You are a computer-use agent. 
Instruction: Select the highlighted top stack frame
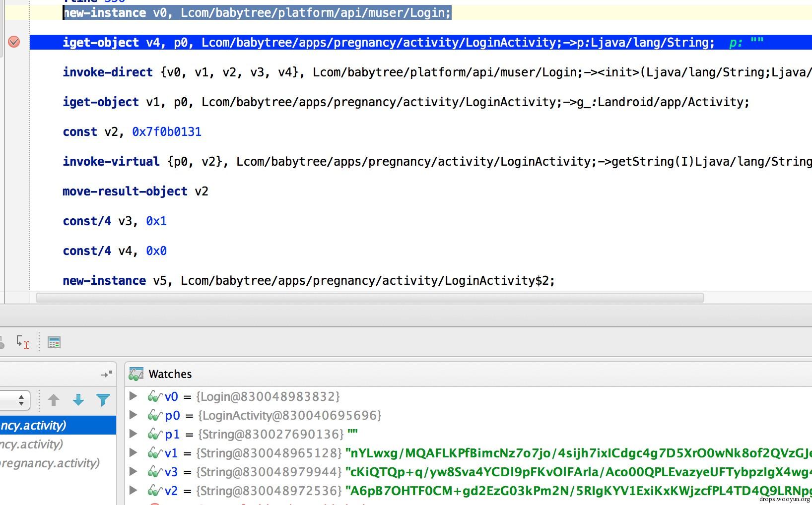(58, 425)
